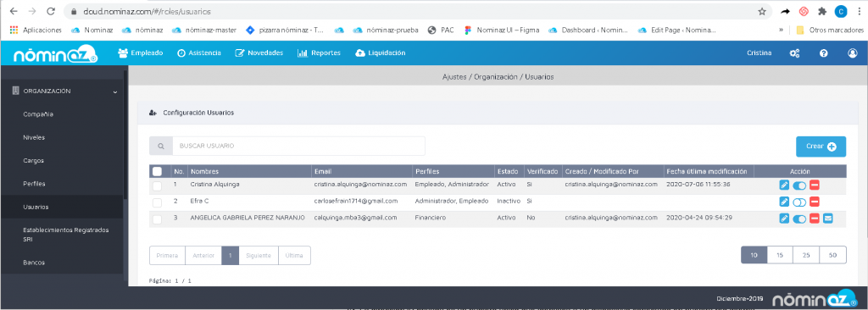Click the Chrome profile avatar C
This screenshot has width=868, height=310.
(x=840, y=11)
